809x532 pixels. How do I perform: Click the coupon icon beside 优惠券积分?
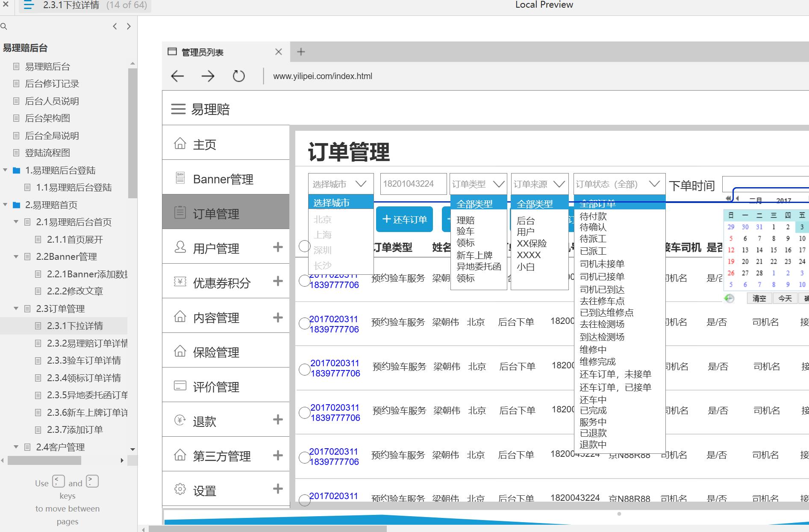[180, 282]
